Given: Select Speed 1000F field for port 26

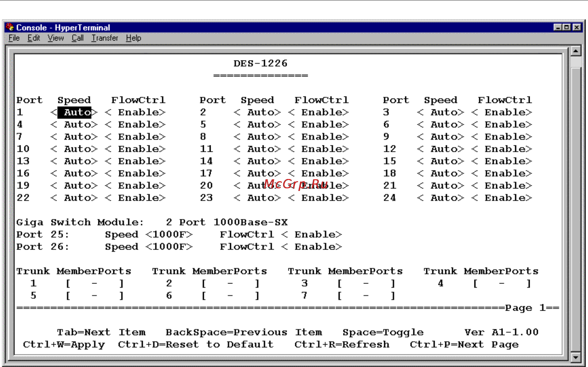Looking at the screenshot, I should pos(169,247).
